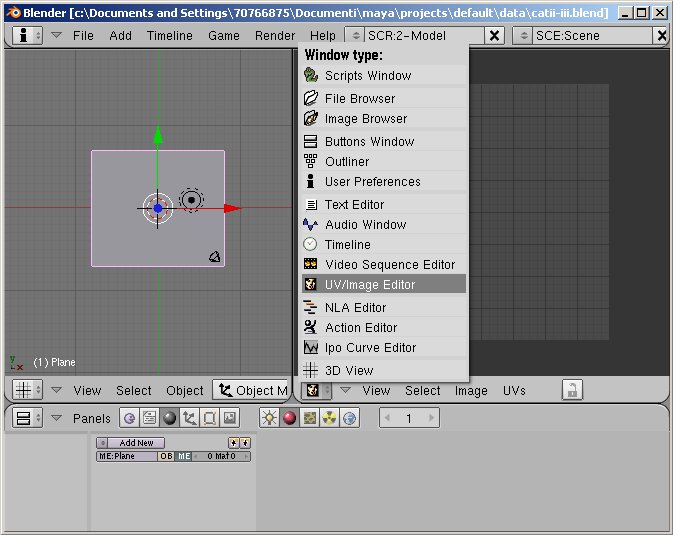Select Image Browser in window type menu
Image resolution: width=673 pixels, height=535 pixels.
pyautogui.click(x=384, y=119)
